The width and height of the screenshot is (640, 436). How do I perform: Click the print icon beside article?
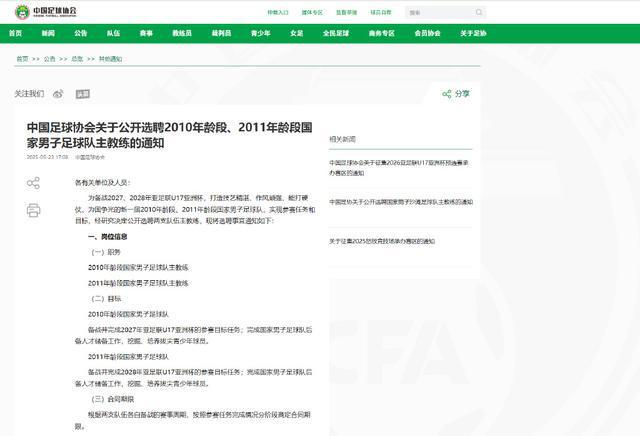point(33,211)
